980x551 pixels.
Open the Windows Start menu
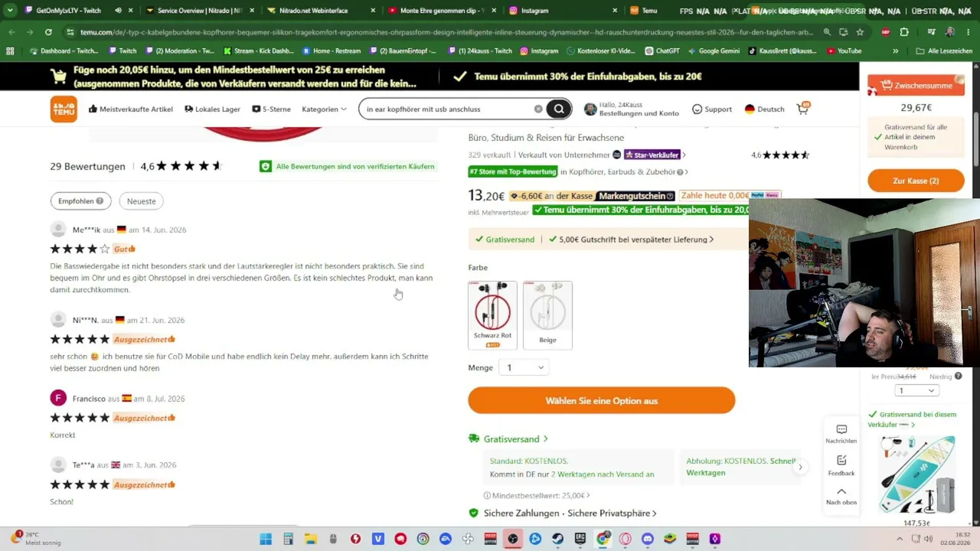tap(266, 539)
